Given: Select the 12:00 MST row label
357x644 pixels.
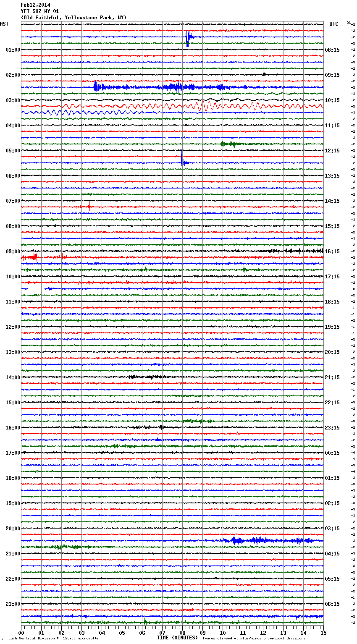Looking at the screenshot, I should coord(13,327).
